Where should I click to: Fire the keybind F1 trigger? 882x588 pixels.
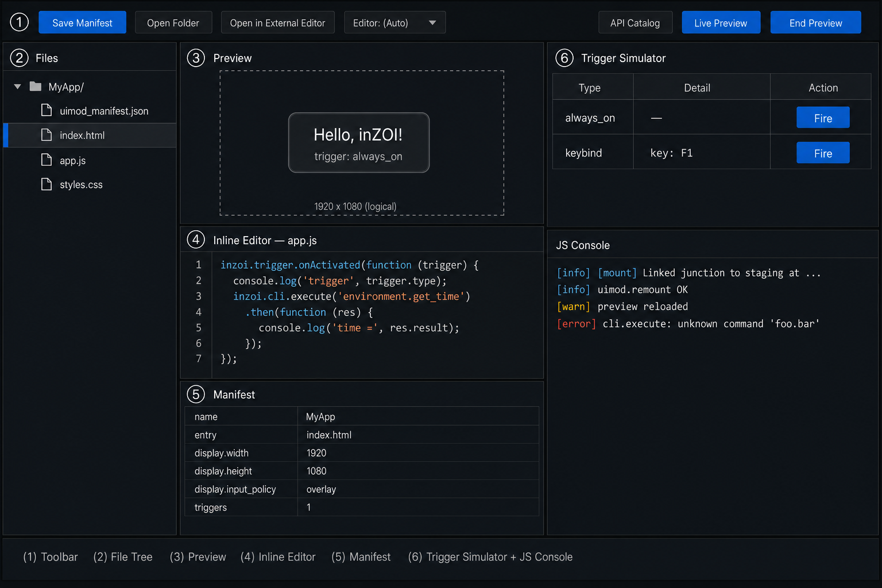pyautogui.click(x=823, y=153)
